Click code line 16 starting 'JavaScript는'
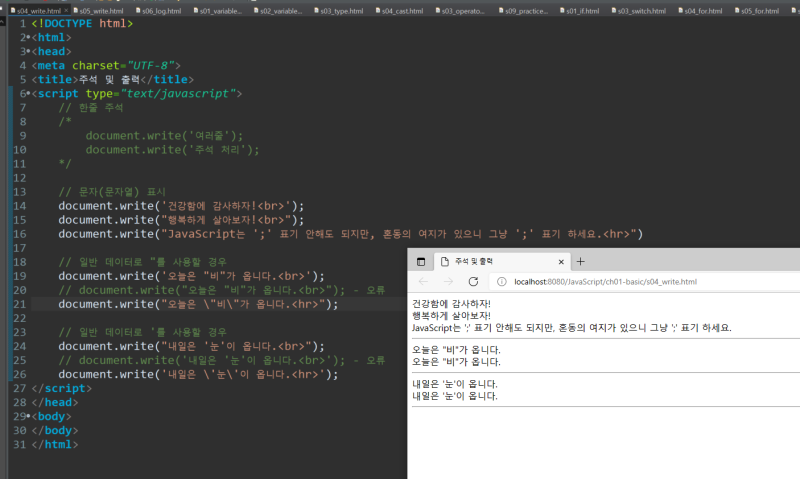This screenshot has height=479, width=800. point(351,234)
